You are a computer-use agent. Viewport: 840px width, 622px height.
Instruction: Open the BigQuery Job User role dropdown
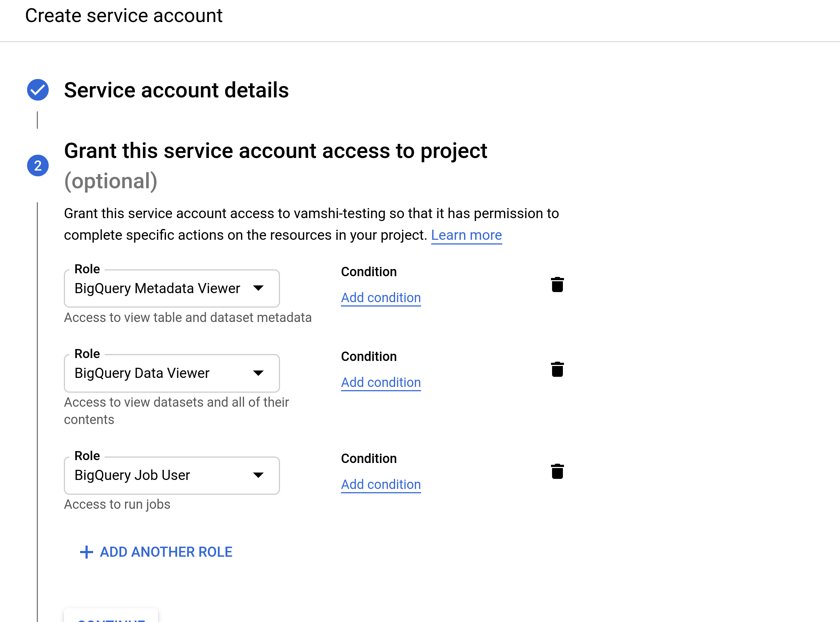[258, 475]
